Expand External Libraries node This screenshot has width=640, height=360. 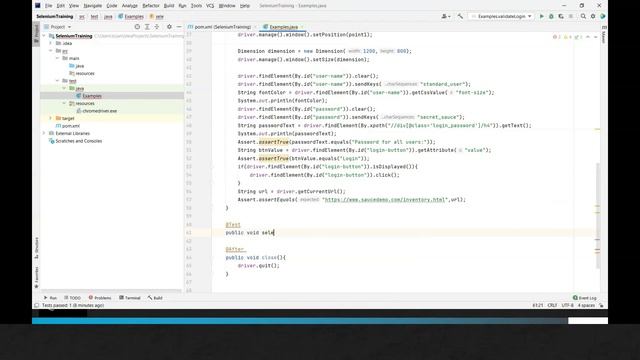point(44,133)
